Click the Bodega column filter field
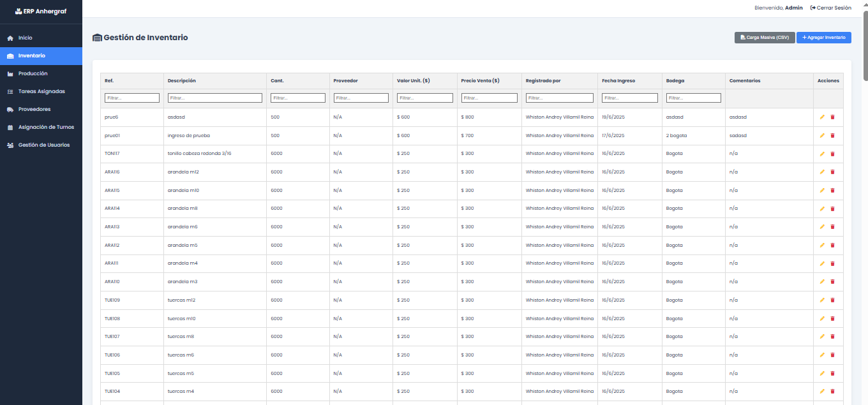 click(x=694, y=98)
